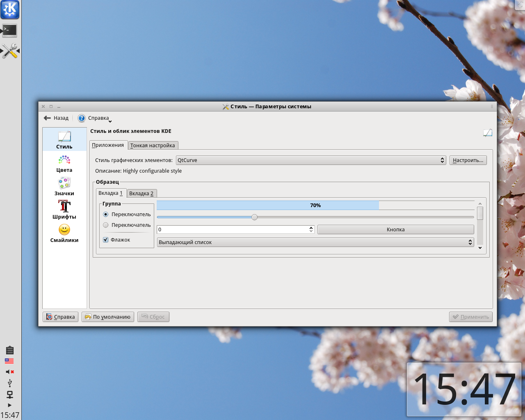Click the Описание: Highly configurable style text
The image size is (525, 420).
[139, 171]
